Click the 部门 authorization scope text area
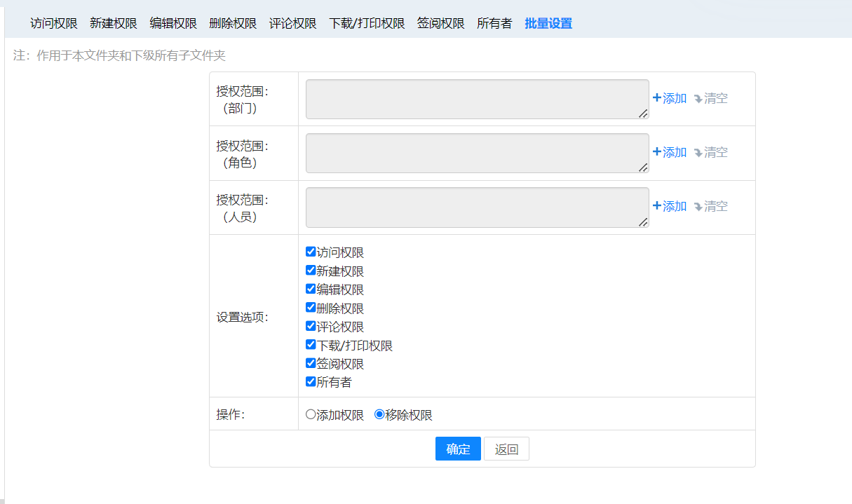Screen dimensions: 852x504 click(477, 99)
